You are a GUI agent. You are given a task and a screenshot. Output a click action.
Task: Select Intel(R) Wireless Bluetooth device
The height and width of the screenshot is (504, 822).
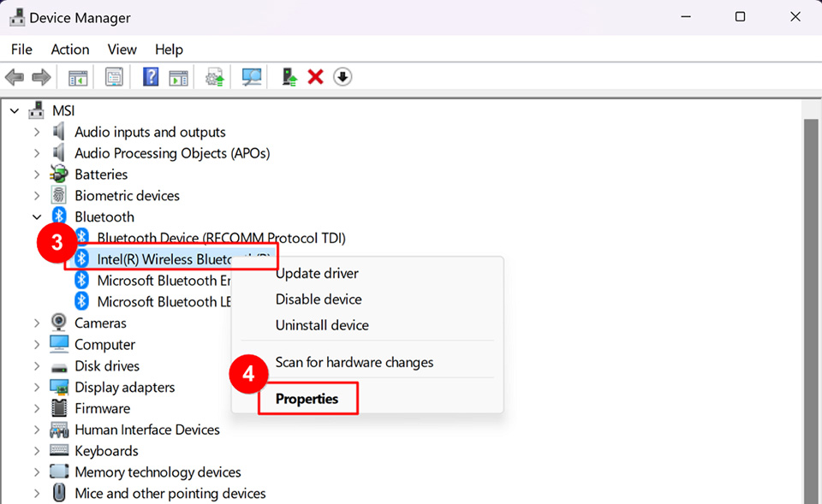[164, 259]
